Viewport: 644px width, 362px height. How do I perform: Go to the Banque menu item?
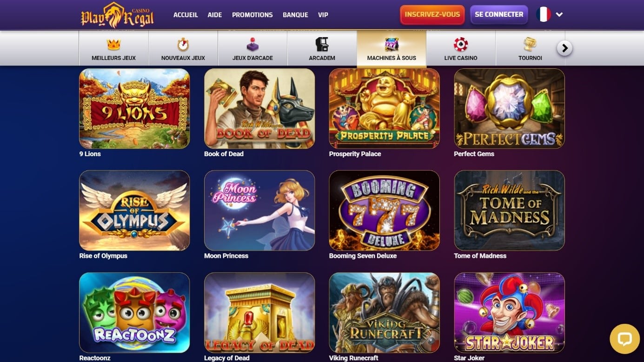[295, 15]
